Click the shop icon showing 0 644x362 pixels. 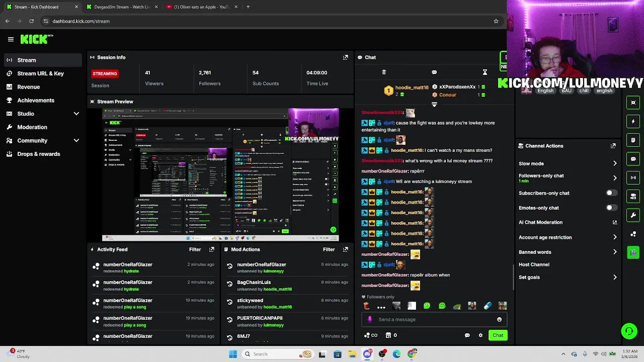(x=391, y=335)
